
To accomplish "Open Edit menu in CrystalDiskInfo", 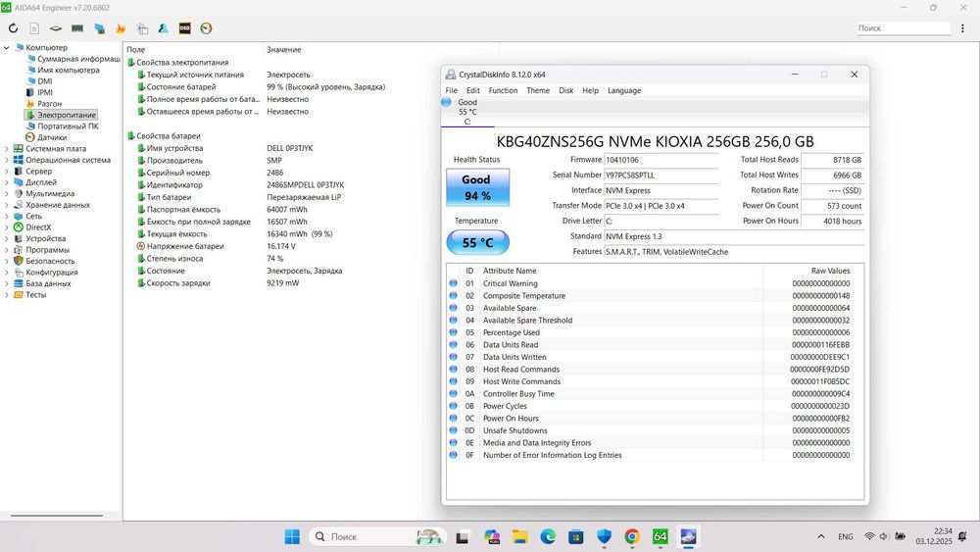I will pyautogui.click(x=473, y=90).
